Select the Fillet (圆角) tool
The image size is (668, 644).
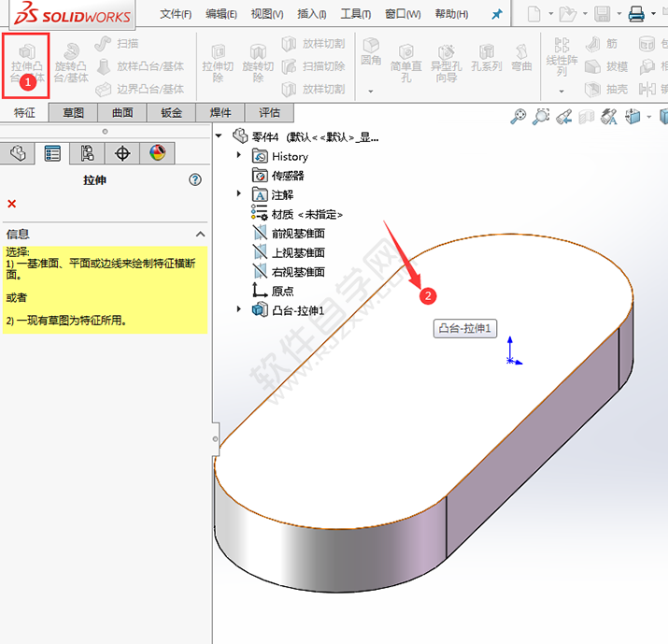[371, 54]
